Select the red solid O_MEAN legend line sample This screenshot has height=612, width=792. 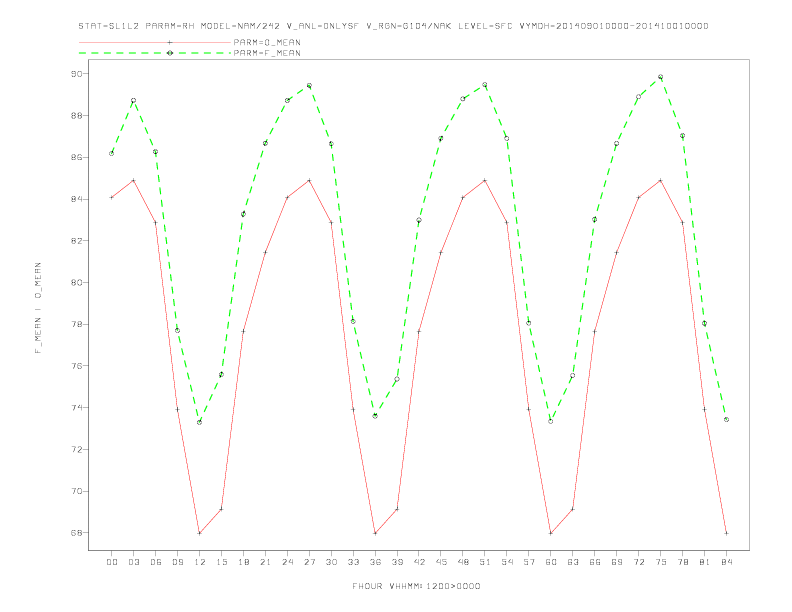pos(155,42)
